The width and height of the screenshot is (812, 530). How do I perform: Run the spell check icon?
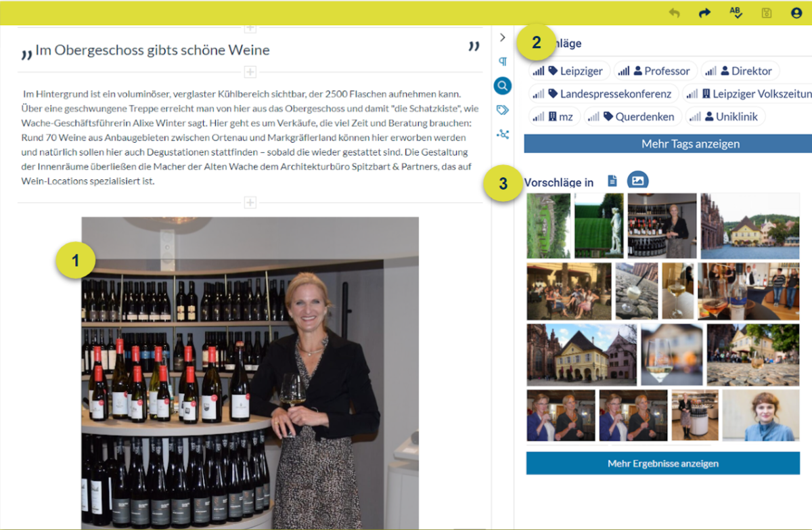tap(736, 13)
